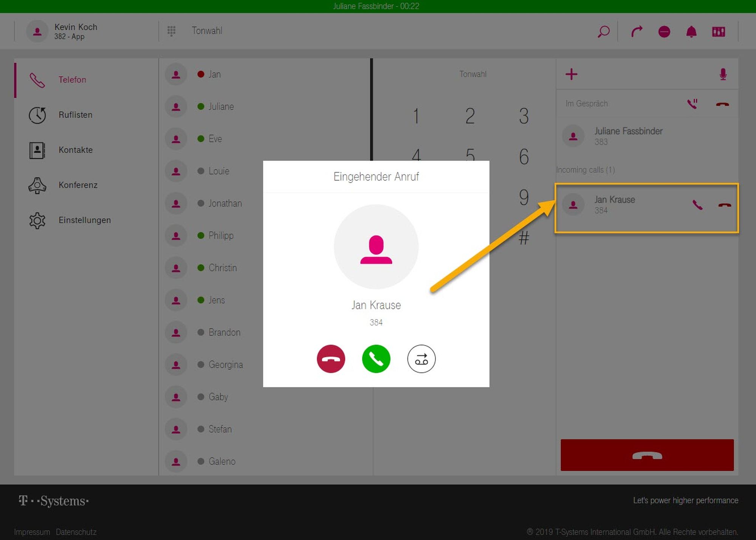The height and width of the screenshot is (540, 756).
Task: Answer Jan Krause from the incoming calls list
Action: 697,205
